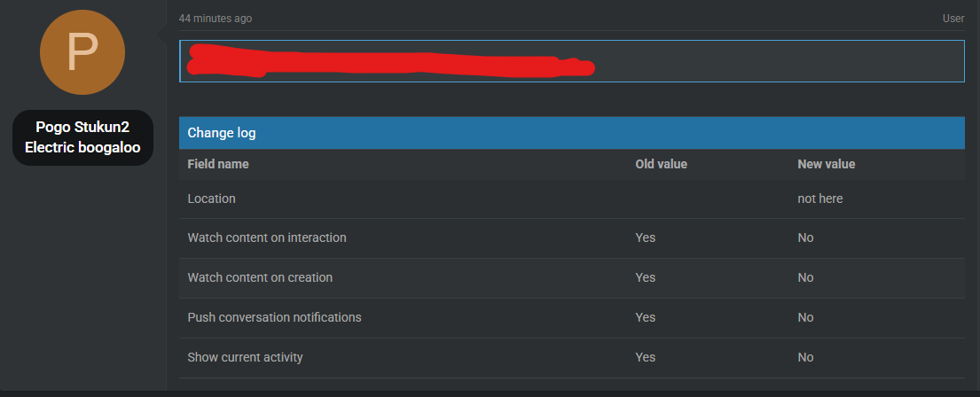Click the 'not here' location value
This screenshot has height=397, width=980.
[820, 198]
